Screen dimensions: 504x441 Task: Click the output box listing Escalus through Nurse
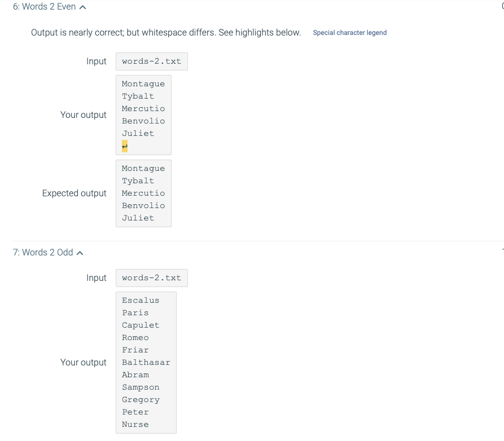pyautogui.click(x=146, y=362)
